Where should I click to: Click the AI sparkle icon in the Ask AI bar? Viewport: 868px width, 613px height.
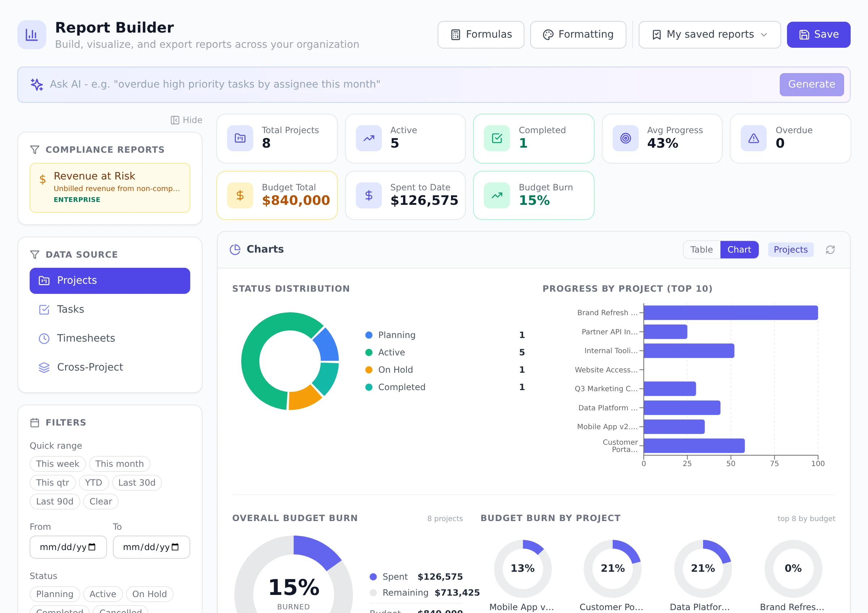click(x=37, y=84)
